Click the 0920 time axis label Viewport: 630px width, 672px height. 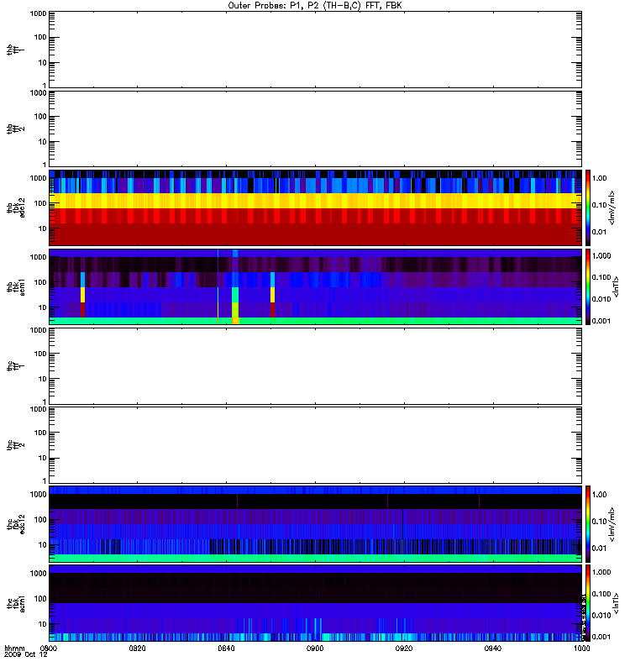point(404,648)
